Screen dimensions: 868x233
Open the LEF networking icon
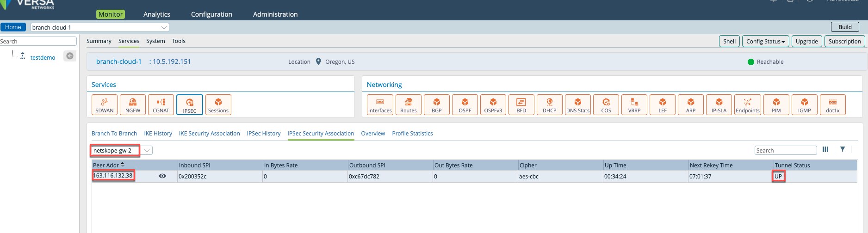click(663, 105)
